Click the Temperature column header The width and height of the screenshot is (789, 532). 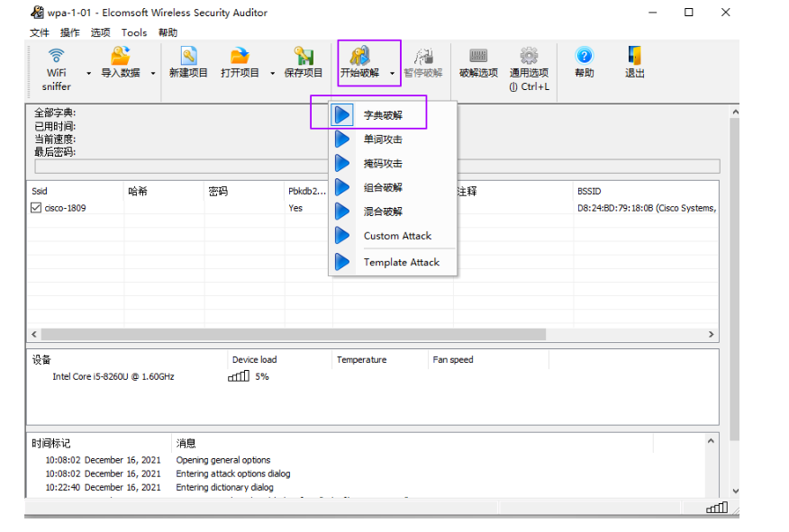pyautogui.click(x=379, y=359)
